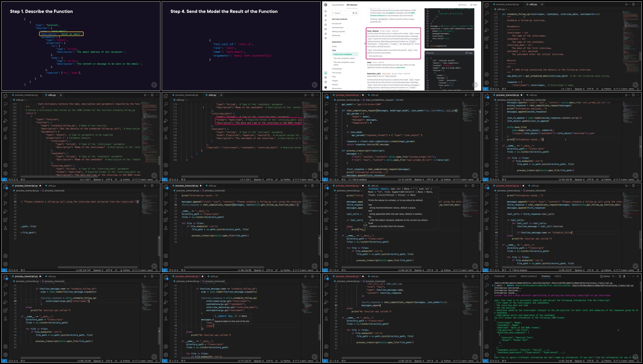Viewport: 643px width, 364px height.
Task: Open Manage gear in the terminal-output frame
Action: pyautogui.click(x=487, y=355)
